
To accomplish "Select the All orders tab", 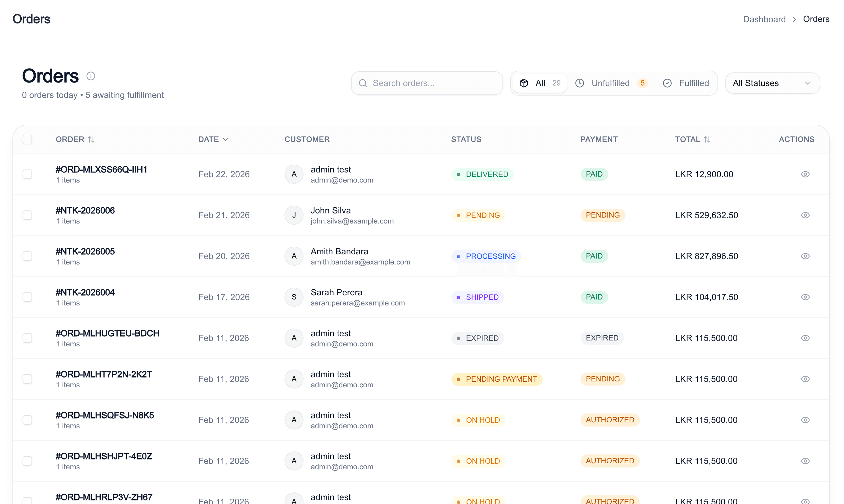I will tap(540, 83).
